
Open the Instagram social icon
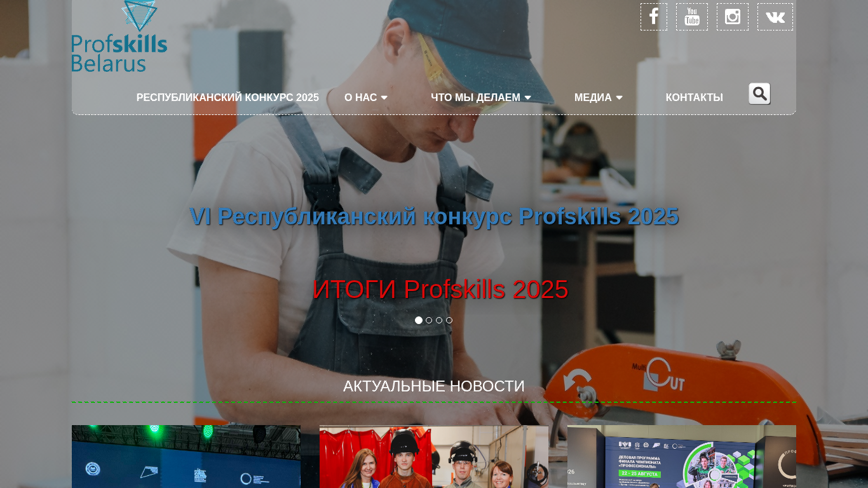733,17
